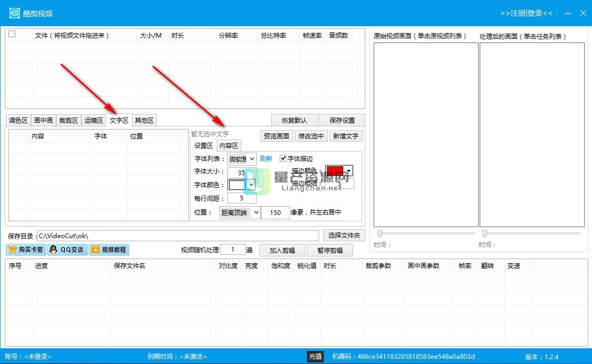
Task: Click the 机器码 text in status bar
Action: click(403, 356)
